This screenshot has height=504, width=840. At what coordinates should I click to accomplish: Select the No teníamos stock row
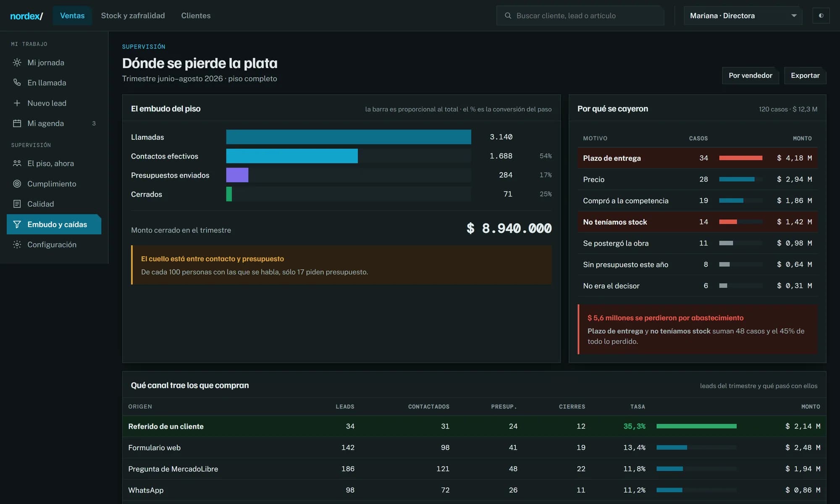[x=697, y=222]
